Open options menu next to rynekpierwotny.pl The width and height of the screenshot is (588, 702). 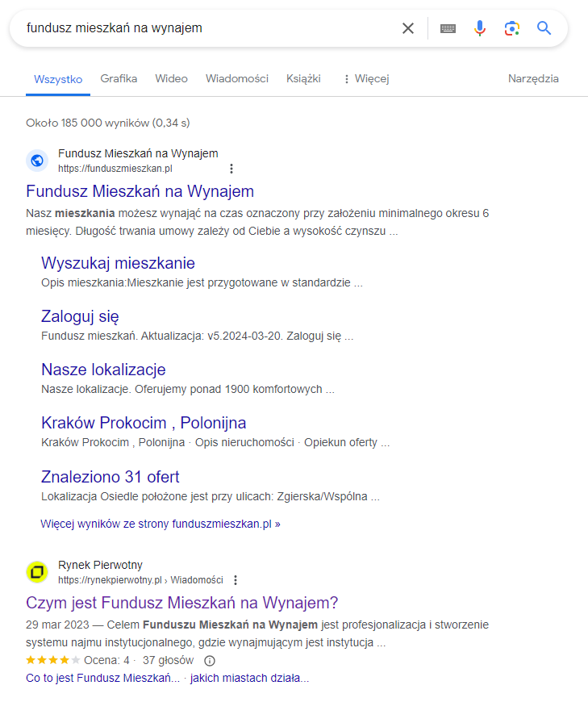(236, 580)
